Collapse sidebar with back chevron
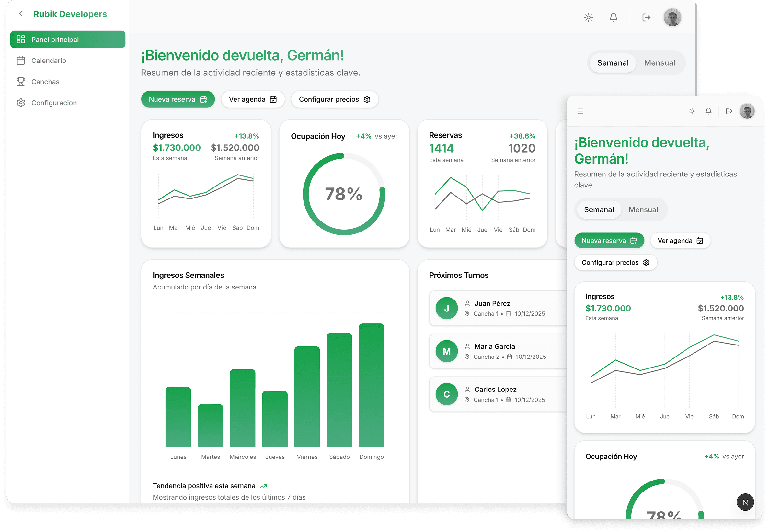 pos(21,14)
